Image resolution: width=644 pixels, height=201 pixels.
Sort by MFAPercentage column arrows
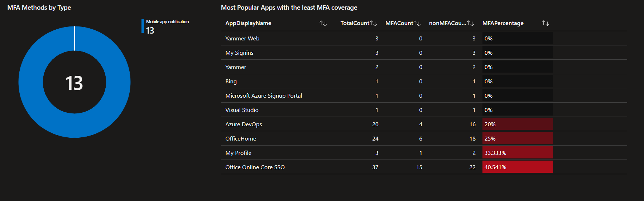(546, 23)
